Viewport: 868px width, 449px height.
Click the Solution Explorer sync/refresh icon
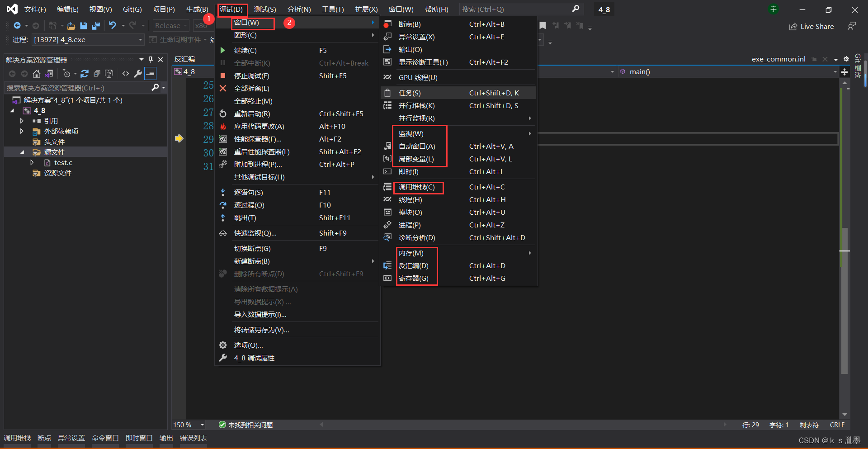(x=85, y=74)
